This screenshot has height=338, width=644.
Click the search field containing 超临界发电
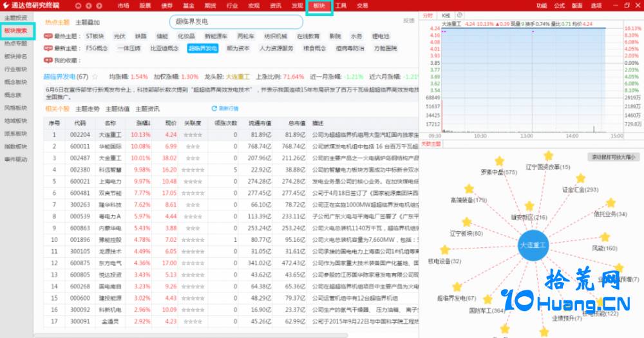point(236,22)
